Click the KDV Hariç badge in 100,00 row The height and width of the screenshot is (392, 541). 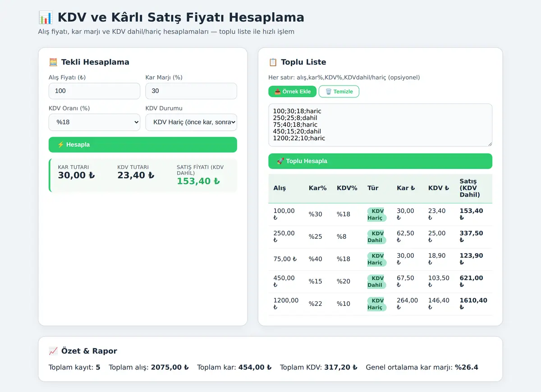pos(376,214)
